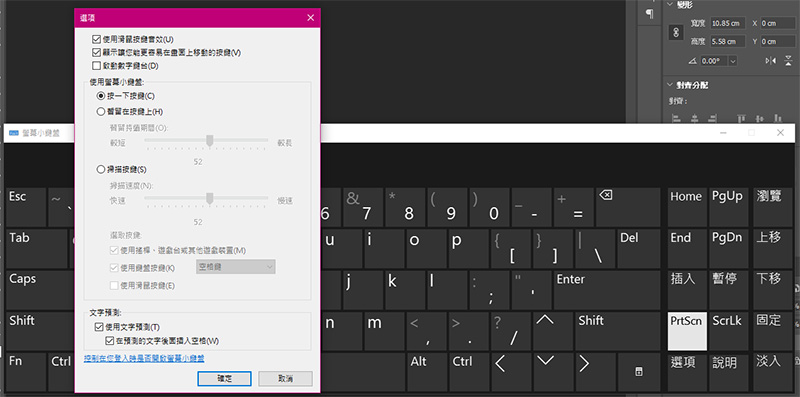The image size is (800, 397).
Task: Click the right arrow key
Action: click(x=596, y=373)
